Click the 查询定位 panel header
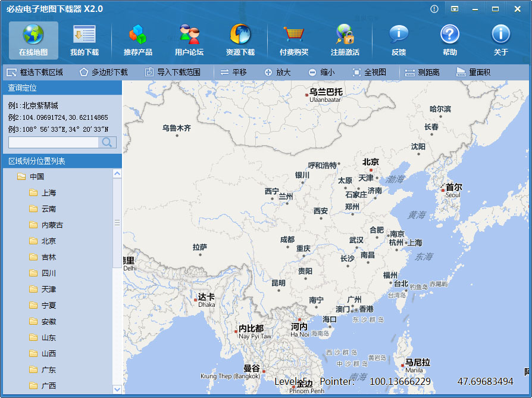The image size is (532, 398). 62,88
